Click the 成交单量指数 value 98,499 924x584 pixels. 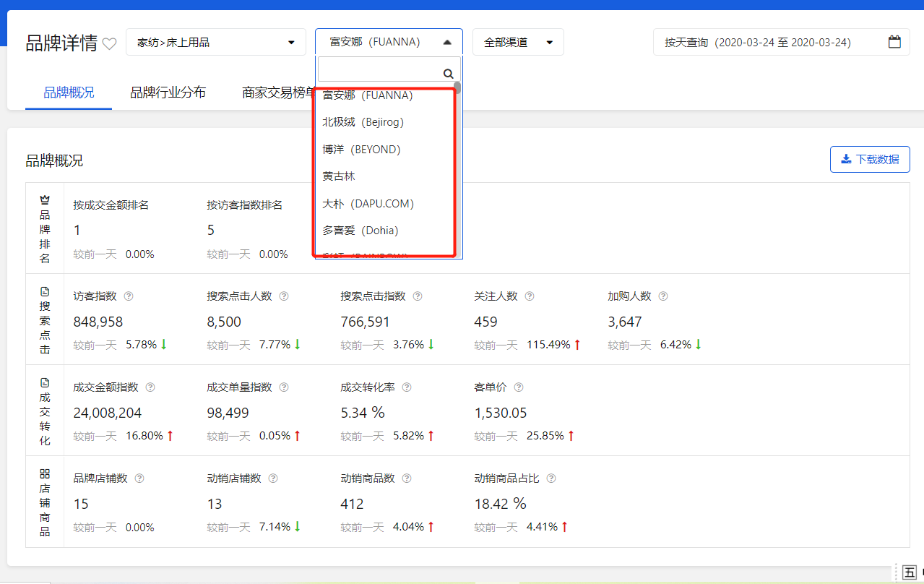(x=228, y=413)
